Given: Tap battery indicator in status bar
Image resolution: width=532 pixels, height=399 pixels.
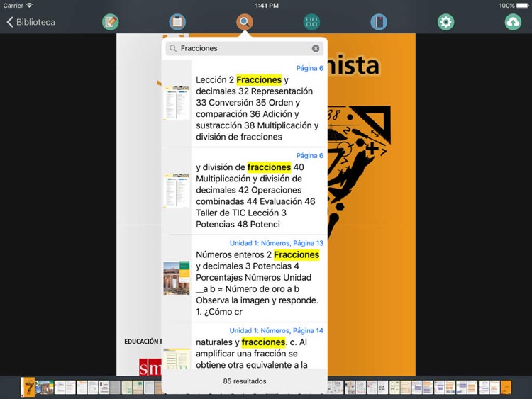Looking at the screenshot, I should click(523, 6).
